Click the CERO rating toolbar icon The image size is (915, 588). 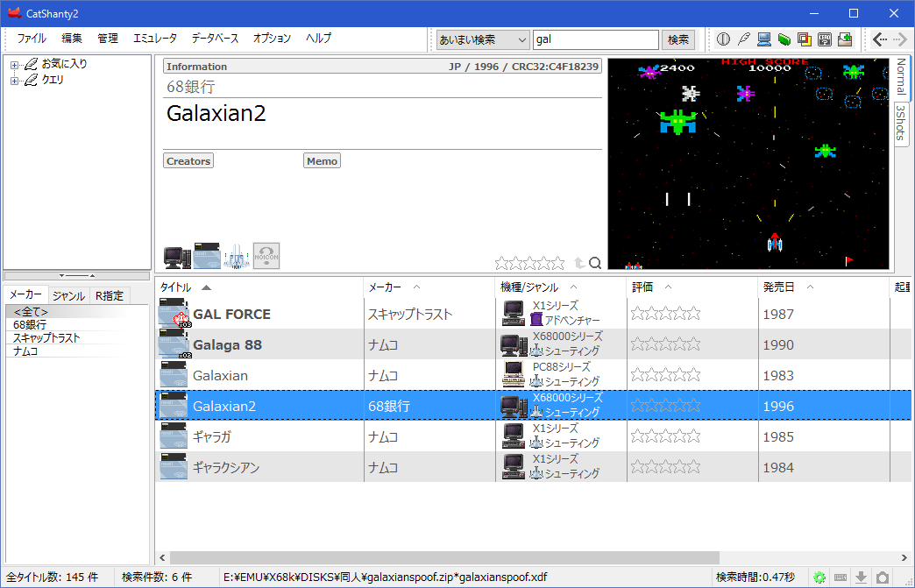[x=825, y=39]
